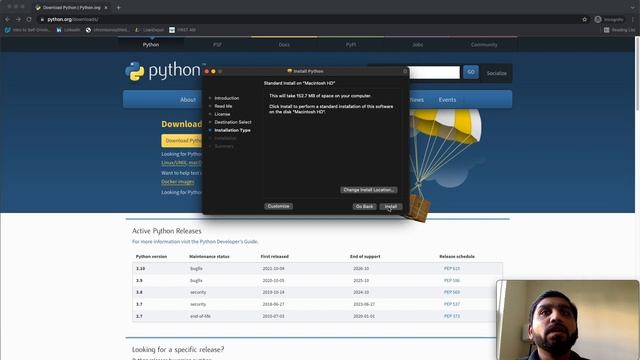Select the Community top navigation tab
640x360 pixels.
click(484, 44)
